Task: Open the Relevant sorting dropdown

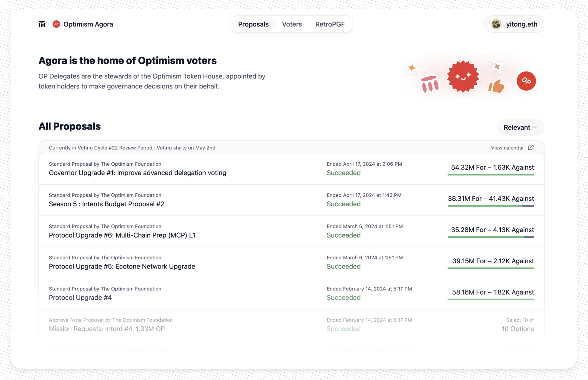Action: tap(520, 127)
